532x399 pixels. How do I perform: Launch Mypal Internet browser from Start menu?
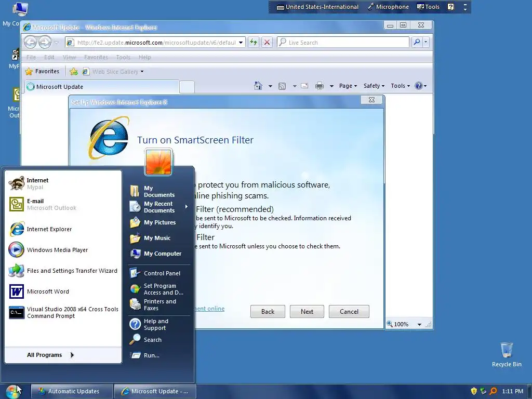tap(63, 183)
